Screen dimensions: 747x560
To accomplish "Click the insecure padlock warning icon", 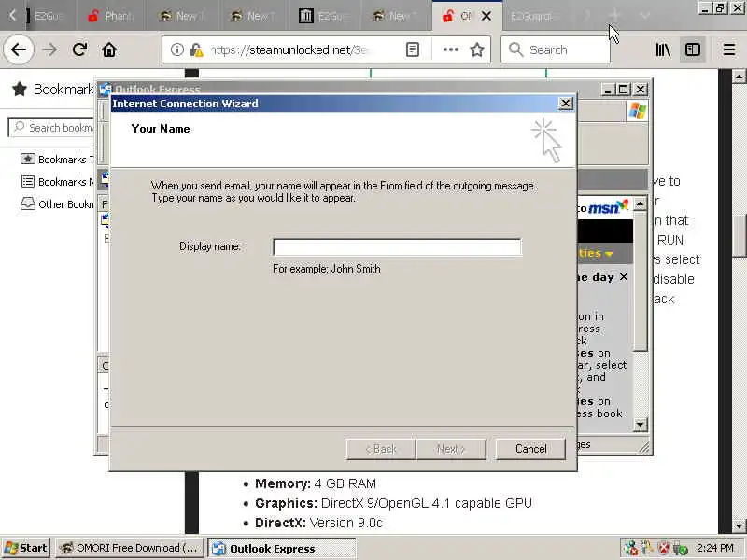I will [196, 49].
